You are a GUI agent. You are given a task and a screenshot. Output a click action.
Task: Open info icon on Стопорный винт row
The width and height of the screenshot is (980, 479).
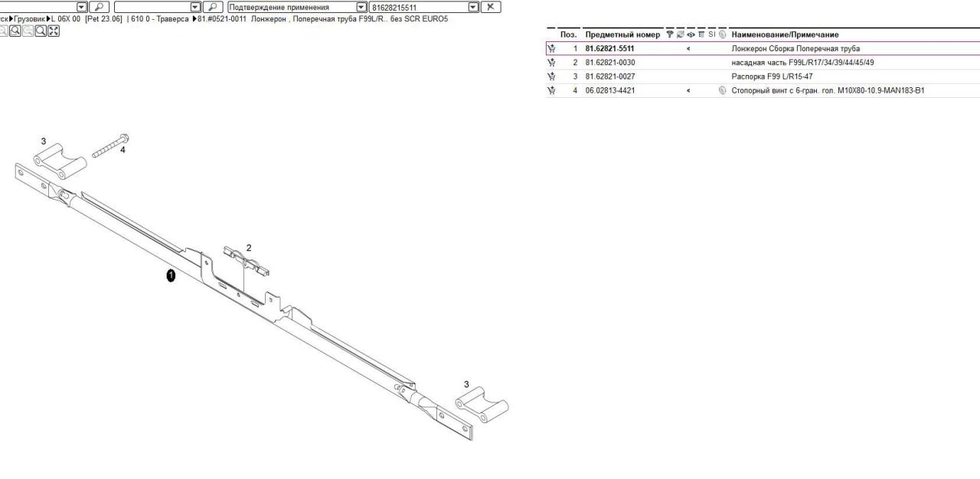click(721, 90)
